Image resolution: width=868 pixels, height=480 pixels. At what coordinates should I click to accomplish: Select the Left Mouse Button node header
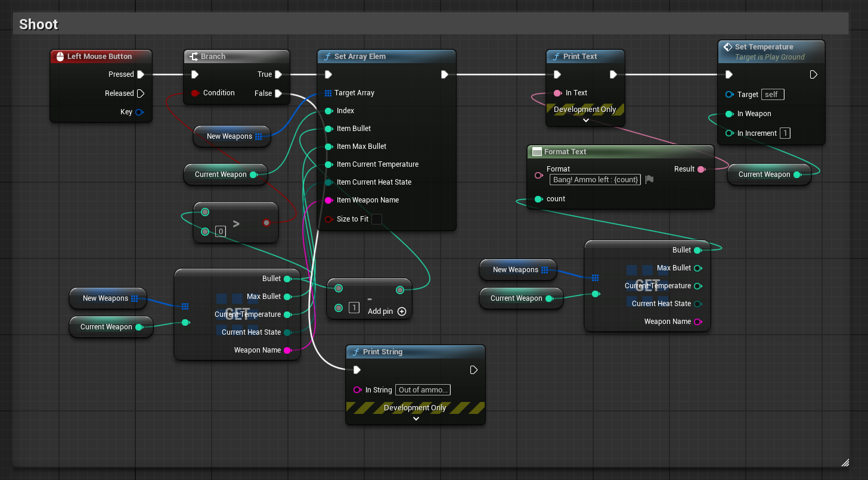101,57
